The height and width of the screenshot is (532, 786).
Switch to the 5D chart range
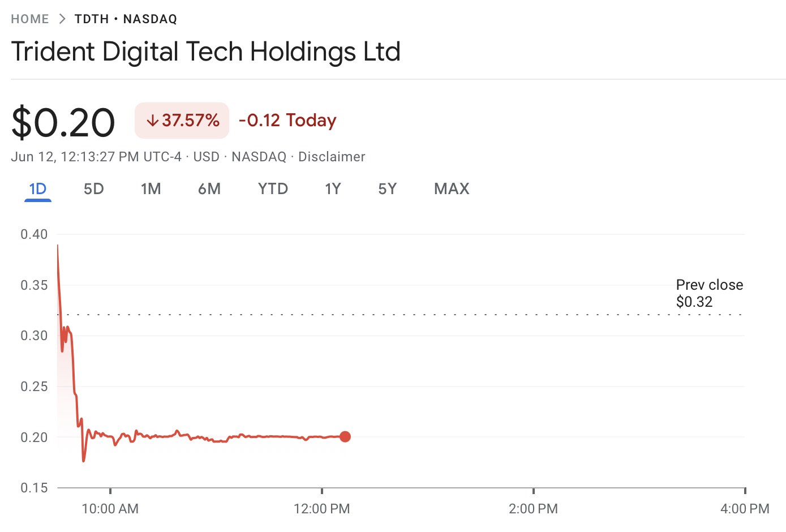[94, 189]
